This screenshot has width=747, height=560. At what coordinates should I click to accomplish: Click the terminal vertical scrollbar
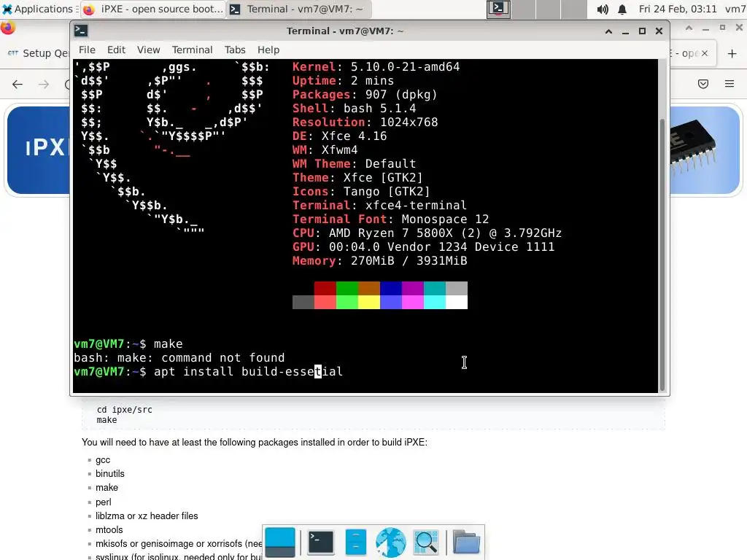pos(662,254)
